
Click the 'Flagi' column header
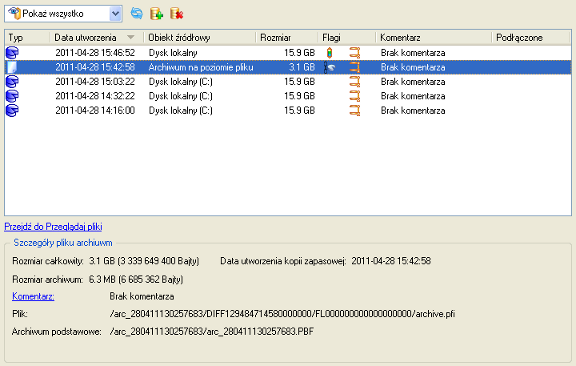pos(347,37)
